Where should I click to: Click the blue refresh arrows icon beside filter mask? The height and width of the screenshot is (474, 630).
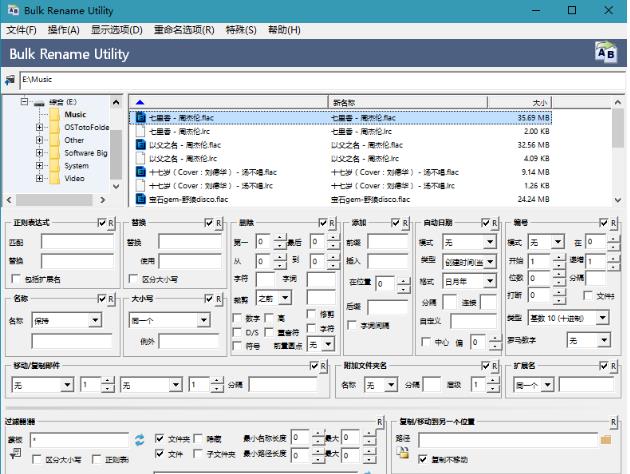coord(139,440)
